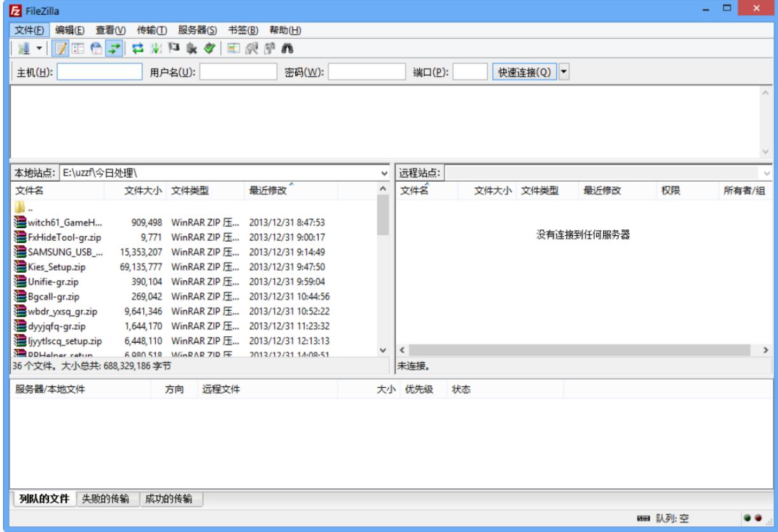
Task: Expand the 远程站点 path dropdown
Action: click(767, 173)
